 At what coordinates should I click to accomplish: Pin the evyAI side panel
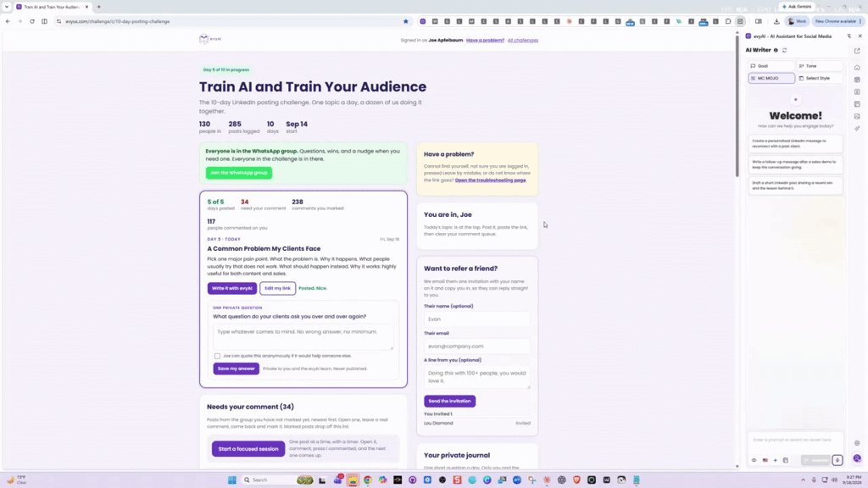[x=849, y=36]
